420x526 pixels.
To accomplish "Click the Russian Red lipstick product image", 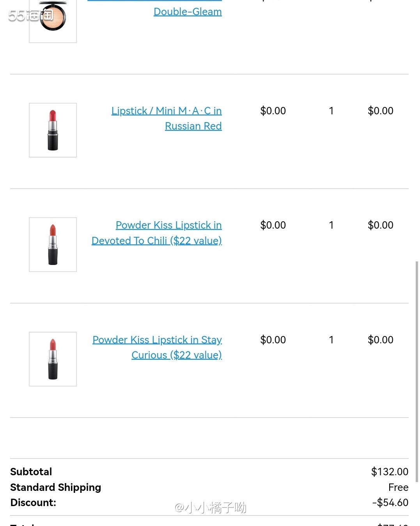I will click(53, 130).
